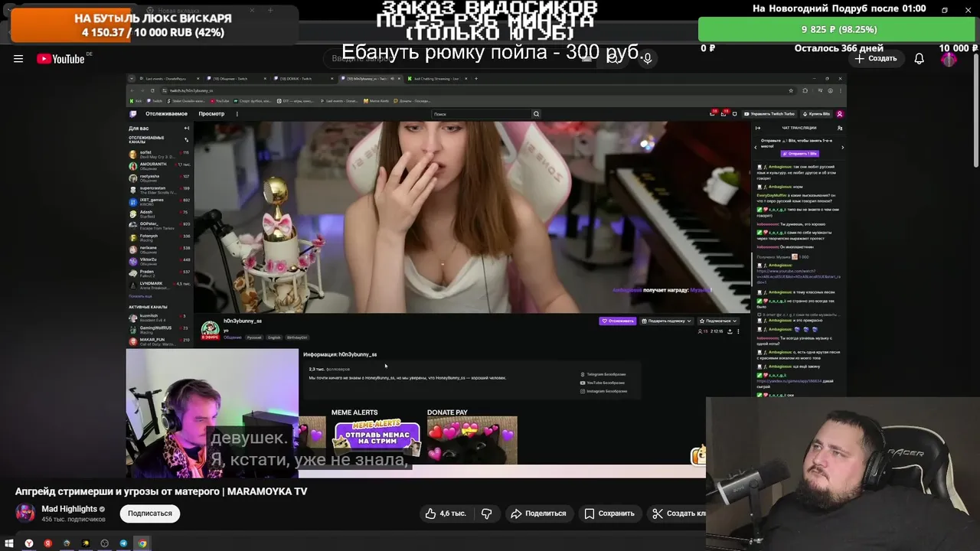The height and width of the screenshot is (551, 980).
Task: Open LVNDMARK channel in Twitch sidebar
Action: (x=159, y=284)
